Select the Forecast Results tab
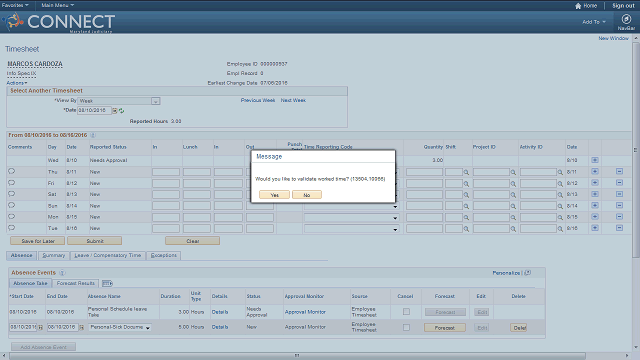The height and width of the screenshot is (360, 640). click(x=76, y=283)
